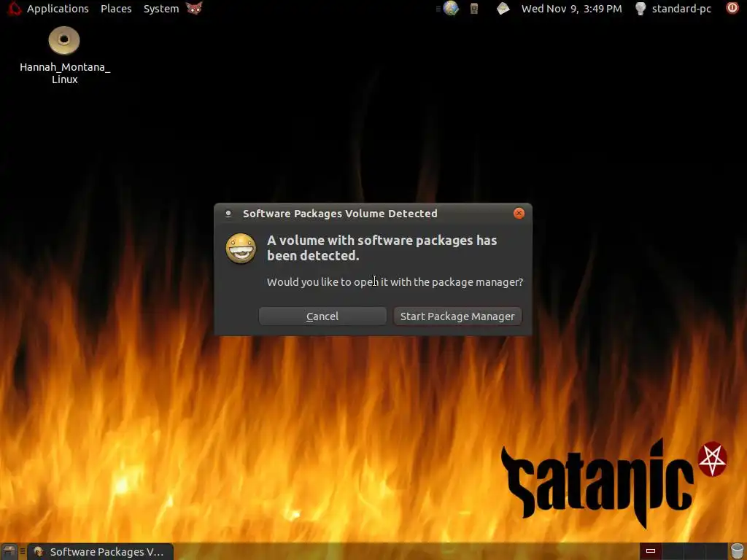Image resolution: width=747 pixels, height=560 pixels.
Task: Click the red fox-face launcher icon
Action: 194,8
